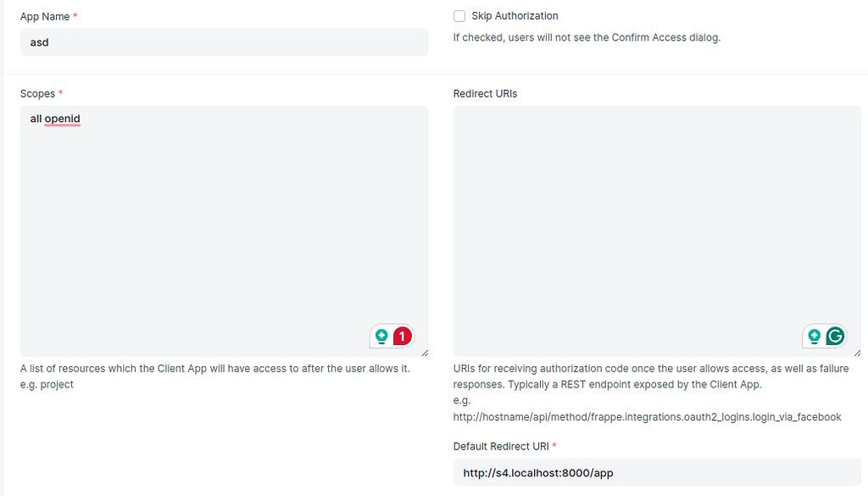Click the App Name field label
The width and height of the screenshot is (868, 496).
(x=45, y=17)
